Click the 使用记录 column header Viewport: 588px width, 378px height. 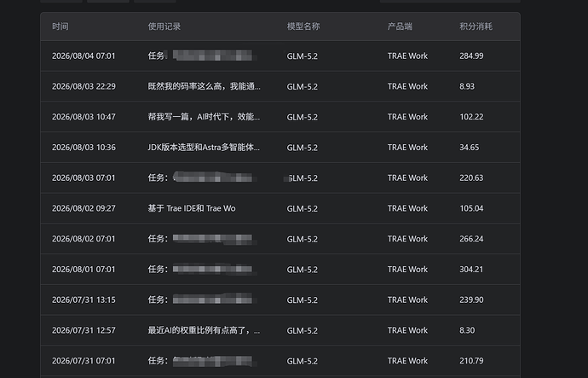coord(164,26)
